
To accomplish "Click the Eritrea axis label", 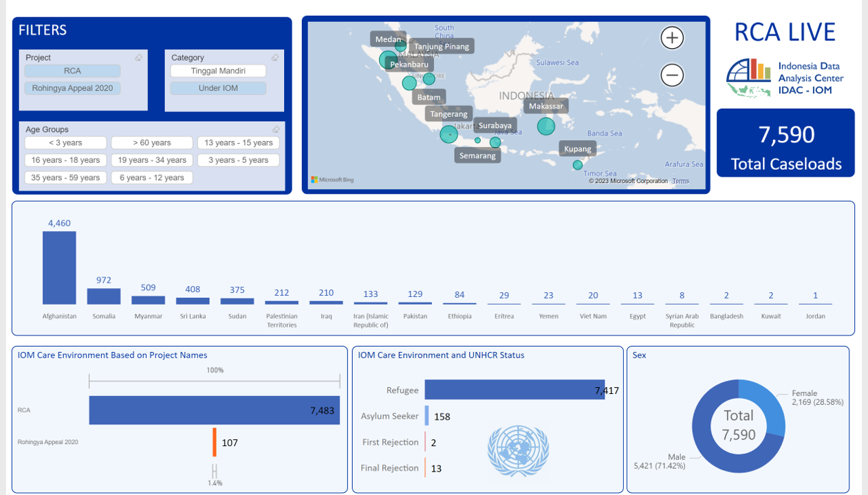I will 504,316.
